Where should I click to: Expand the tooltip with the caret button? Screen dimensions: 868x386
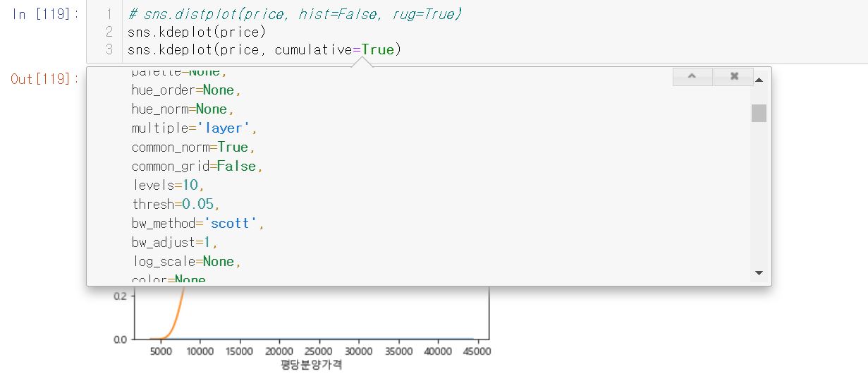point(692,77)
